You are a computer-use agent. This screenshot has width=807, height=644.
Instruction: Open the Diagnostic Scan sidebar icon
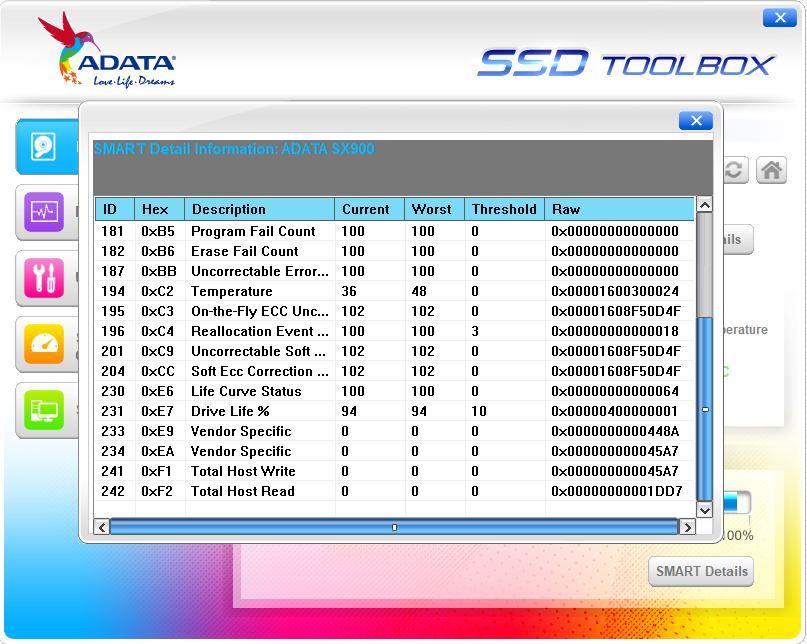pos(45,213)
